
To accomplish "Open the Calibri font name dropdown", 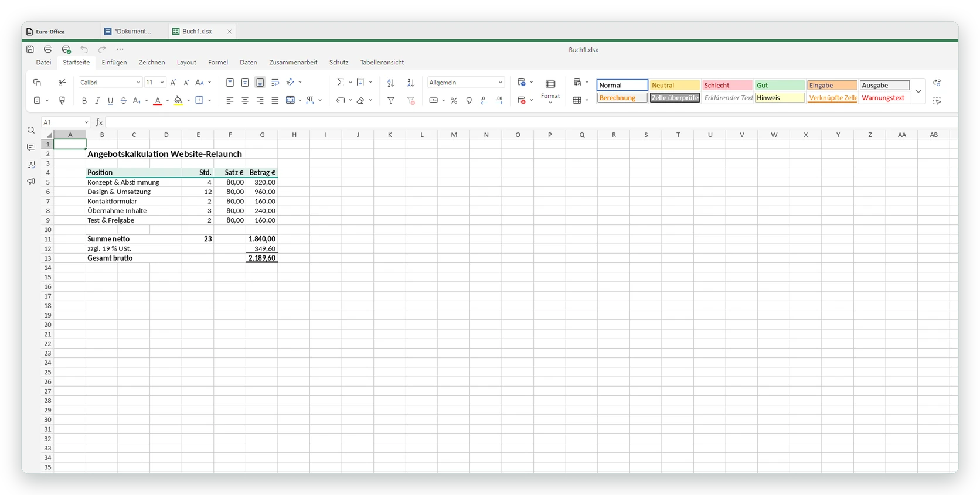I will [x=138, y=83].
